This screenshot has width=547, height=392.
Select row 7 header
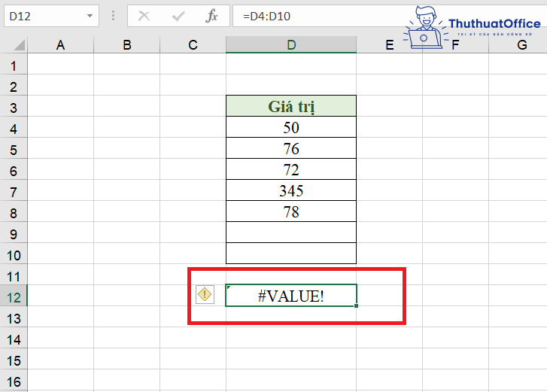pyautogui.click(x=14, y=192)
